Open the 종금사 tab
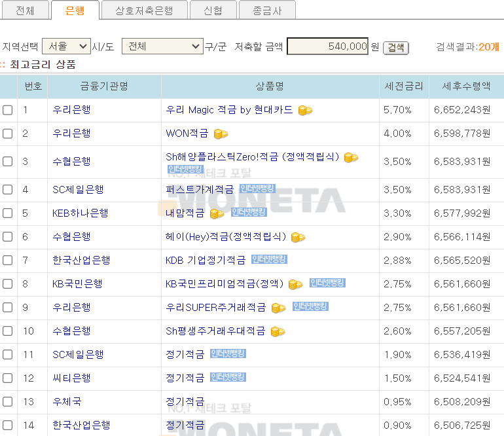Viewport: 504px width, 436px height. [267, 10]
